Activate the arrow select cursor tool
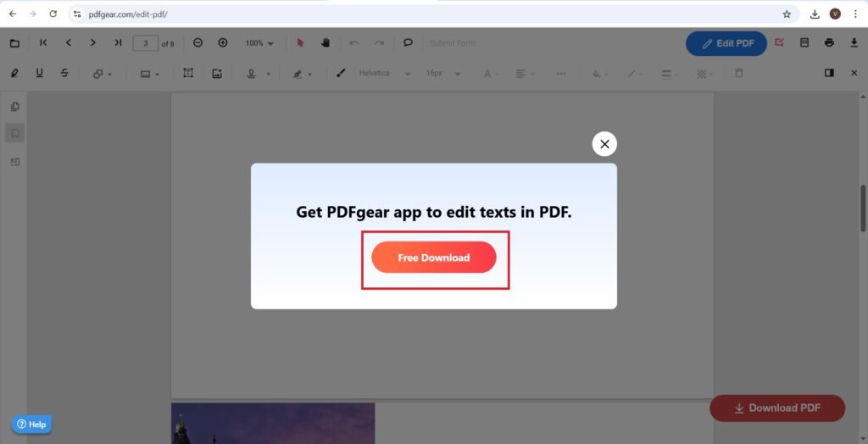 pyautogui.click(x=300, y=43)
